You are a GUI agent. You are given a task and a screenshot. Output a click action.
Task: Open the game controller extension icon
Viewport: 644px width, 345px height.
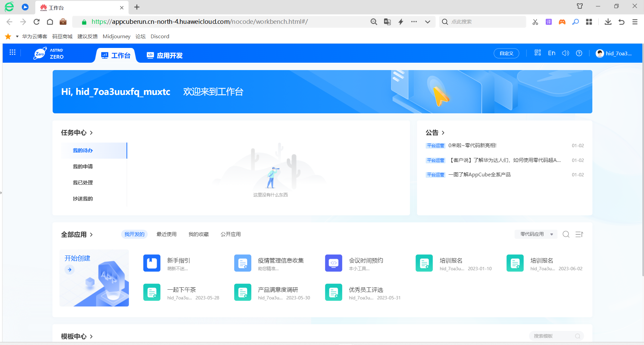[x=562, y=22]
